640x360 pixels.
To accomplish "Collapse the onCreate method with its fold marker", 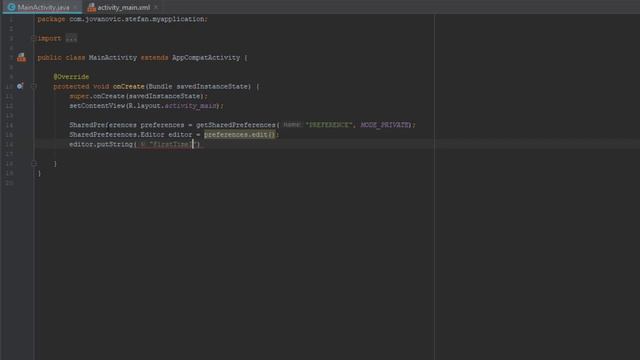I will (x=34, y=87).
